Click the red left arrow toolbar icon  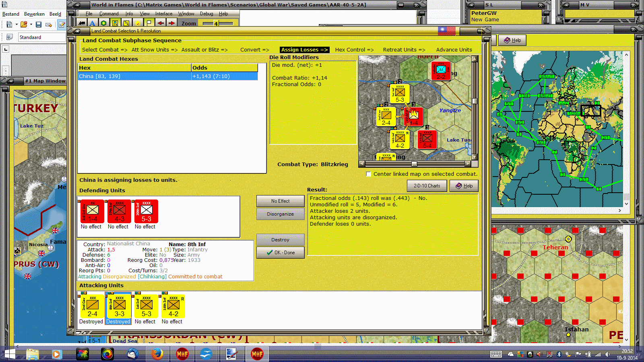point(160,23)
